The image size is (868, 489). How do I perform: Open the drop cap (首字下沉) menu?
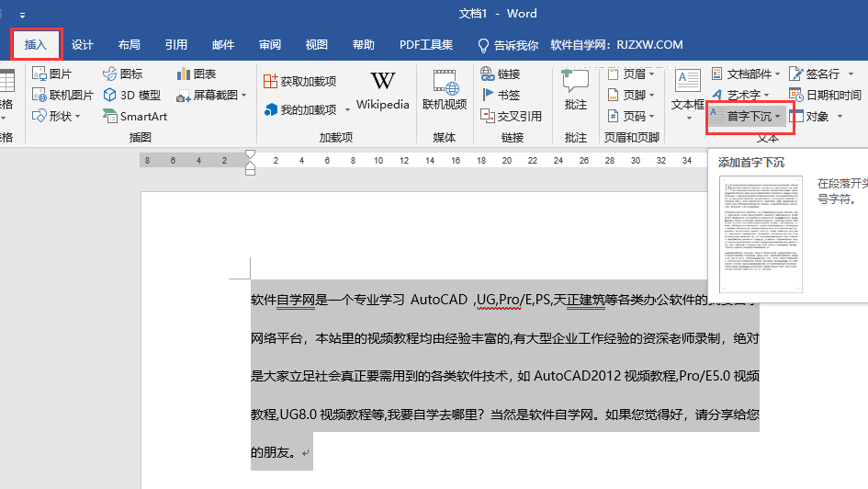(746, 117)
